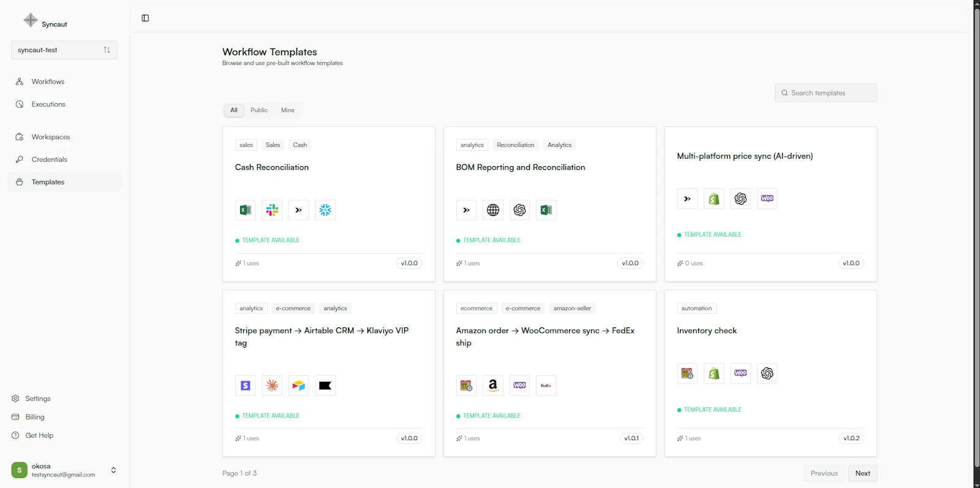
Task: Click the chevron icon in BOM Reporting card
Action: point(467,210)
